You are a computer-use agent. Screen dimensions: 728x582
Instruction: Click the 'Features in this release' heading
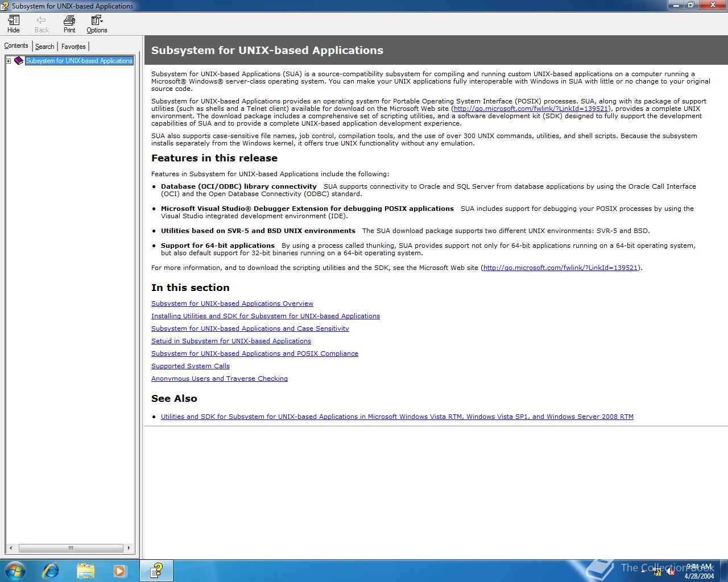(x=214, y=158)
